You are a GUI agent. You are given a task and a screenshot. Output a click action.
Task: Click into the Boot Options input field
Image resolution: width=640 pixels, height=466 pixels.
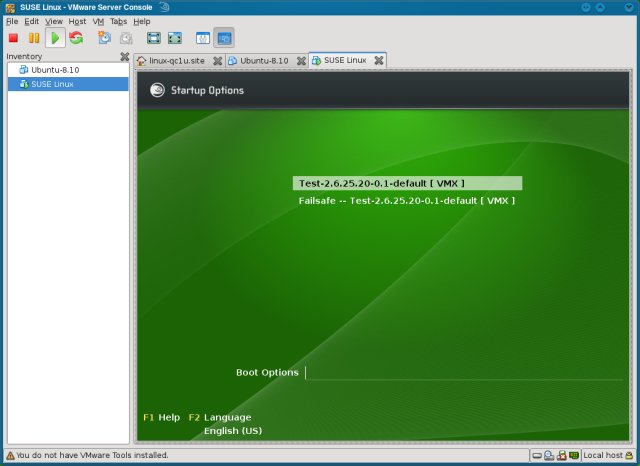click(464, 373)
